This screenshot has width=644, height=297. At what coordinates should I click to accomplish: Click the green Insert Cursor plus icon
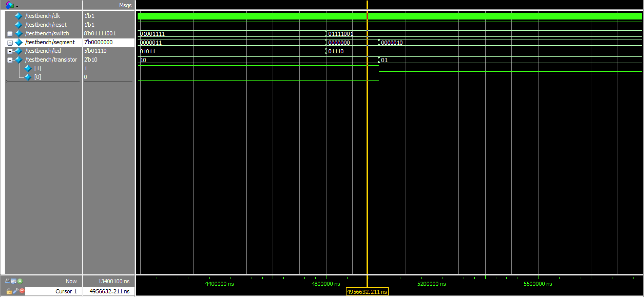click(20, 281)
